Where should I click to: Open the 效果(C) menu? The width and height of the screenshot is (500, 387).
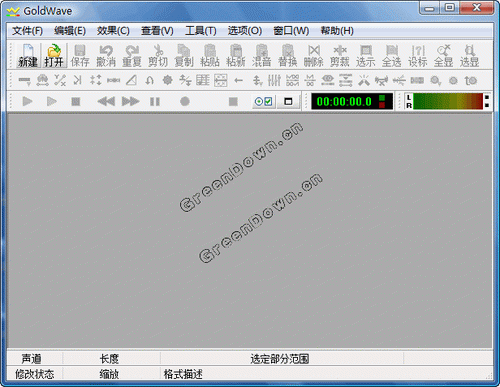[x=113, y=31]
